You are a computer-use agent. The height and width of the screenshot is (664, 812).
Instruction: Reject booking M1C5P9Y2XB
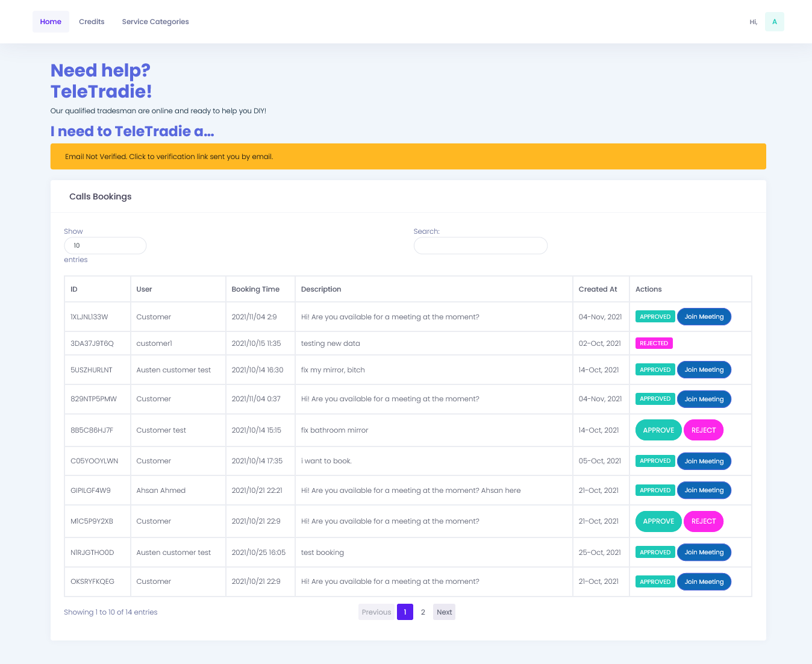coord(703,521)
